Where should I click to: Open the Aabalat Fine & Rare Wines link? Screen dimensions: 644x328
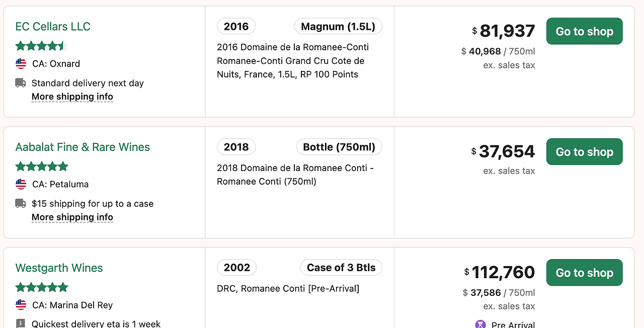click(83, 147)
